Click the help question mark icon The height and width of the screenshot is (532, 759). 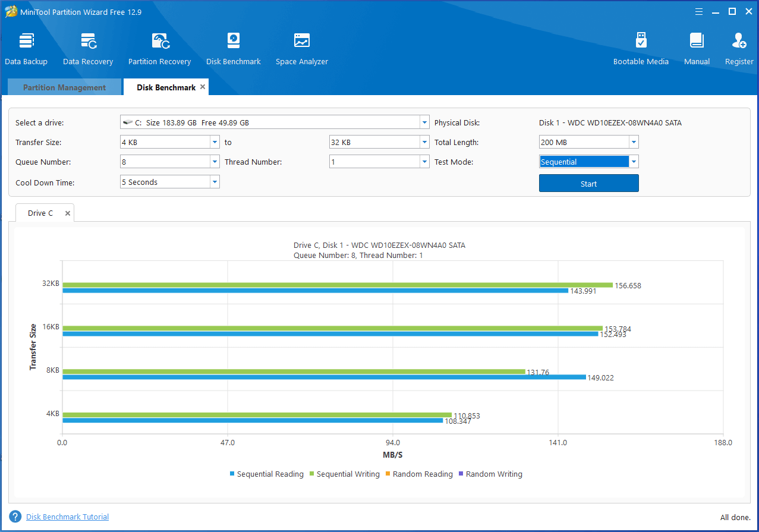(x=15, y=517)
